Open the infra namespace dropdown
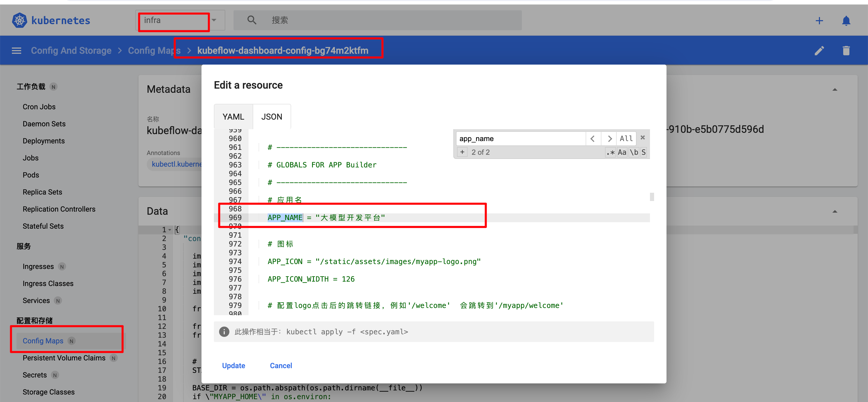 pyautogui.click(x=181, y=20)
